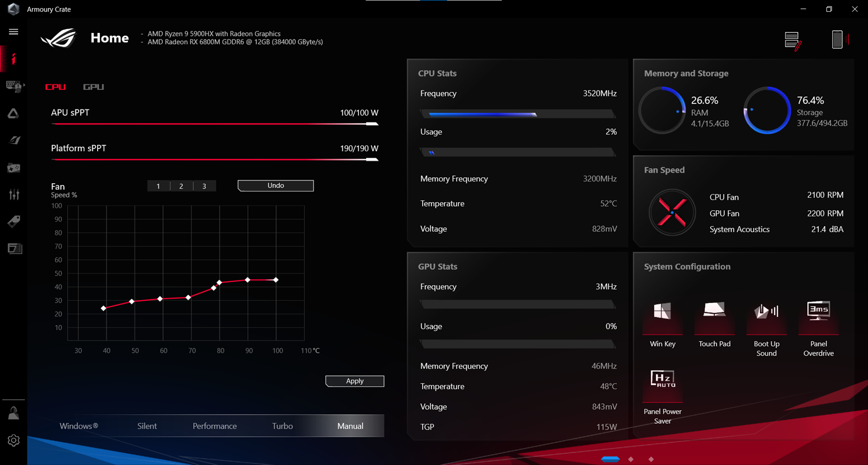Click the 3520MHz CPU frequency value
Image resolution: width=868 pixels, height=465 pixels.
tap(599, 93)
